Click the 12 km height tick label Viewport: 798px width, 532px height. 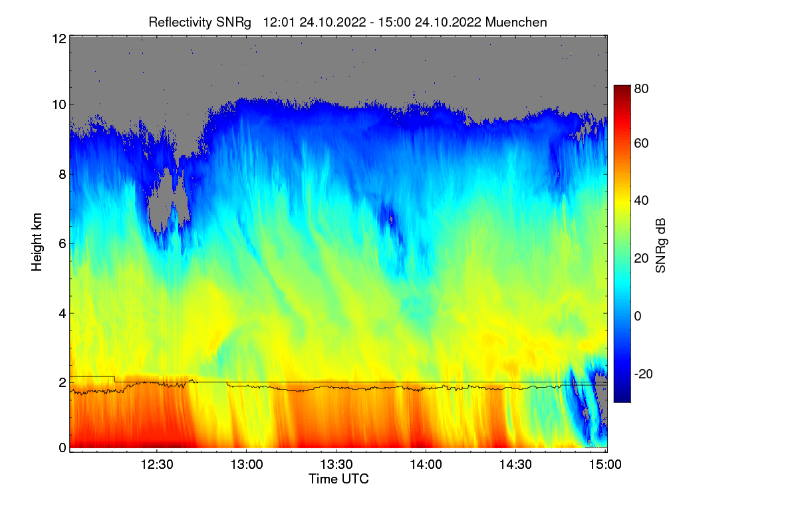point(59,39)
